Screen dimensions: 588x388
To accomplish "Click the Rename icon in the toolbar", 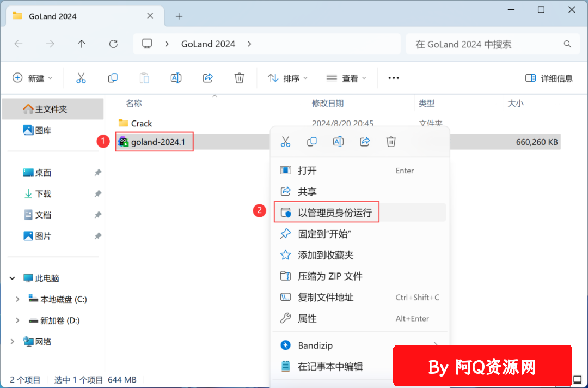I will (x=176, y=78).
